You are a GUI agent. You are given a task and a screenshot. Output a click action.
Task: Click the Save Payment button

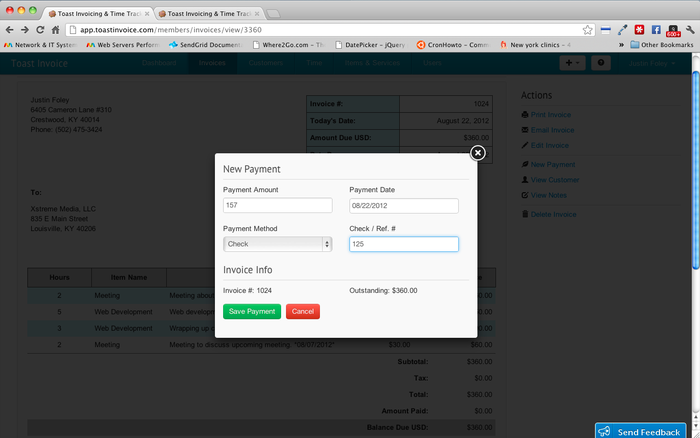(x=252, y=311)
